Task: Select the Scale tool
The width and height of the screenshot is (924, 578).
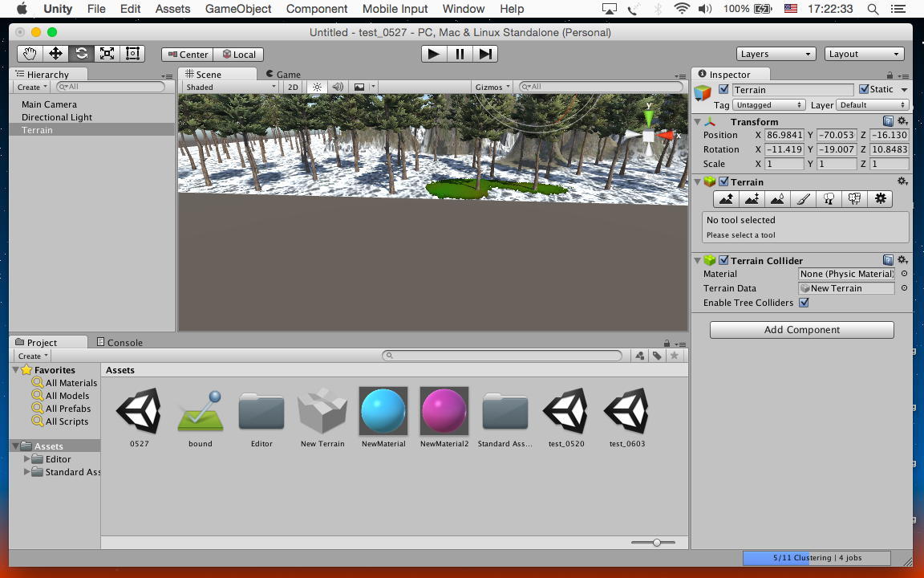Action: pos(107,54)
